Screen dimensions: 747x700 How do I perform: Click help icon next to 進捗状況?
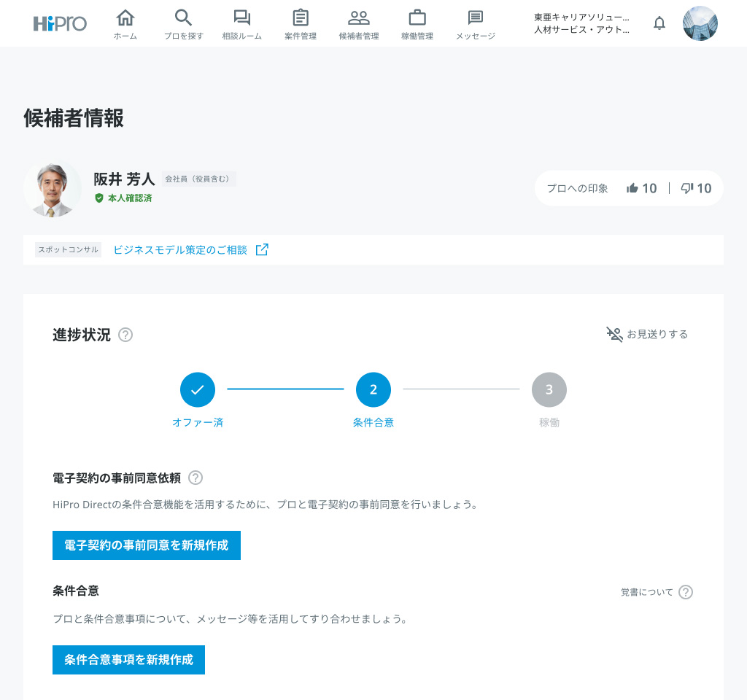pyautogui.click(x=125, y=335)
